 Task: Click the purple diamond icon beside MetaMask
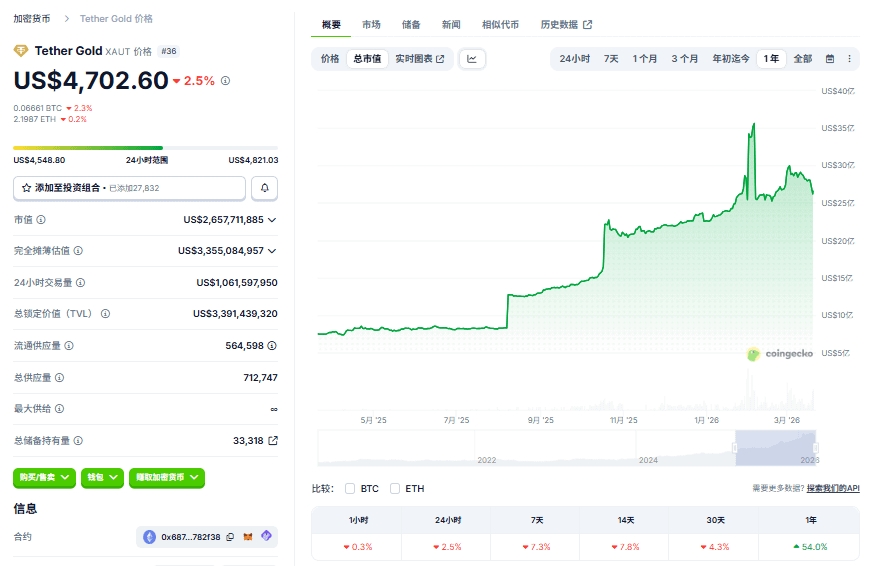coord(266,536)
